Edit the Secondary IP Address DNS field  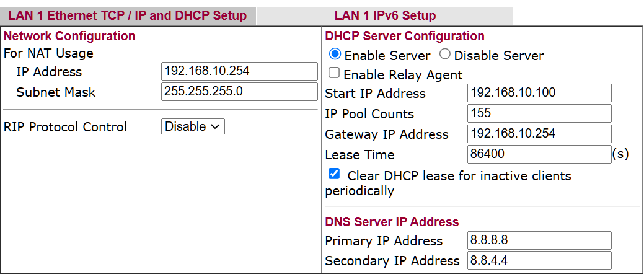tap(539, 260)
